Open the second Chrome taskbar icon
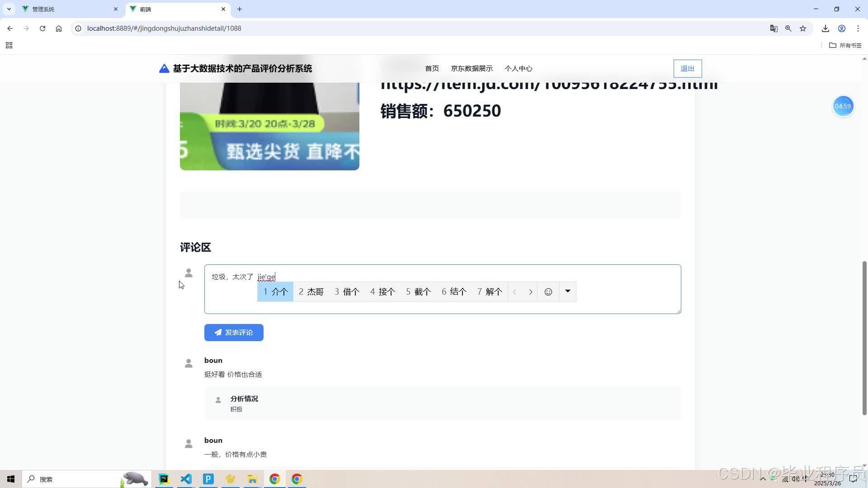 coord(297,479)
